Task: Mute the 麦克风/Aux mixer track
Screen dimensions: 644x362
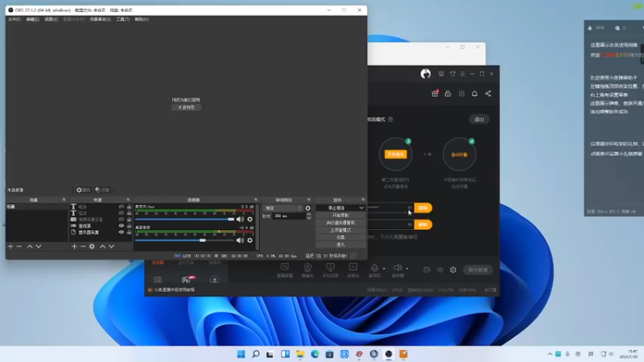Action: pyautogui.click(x=240, y=219)
